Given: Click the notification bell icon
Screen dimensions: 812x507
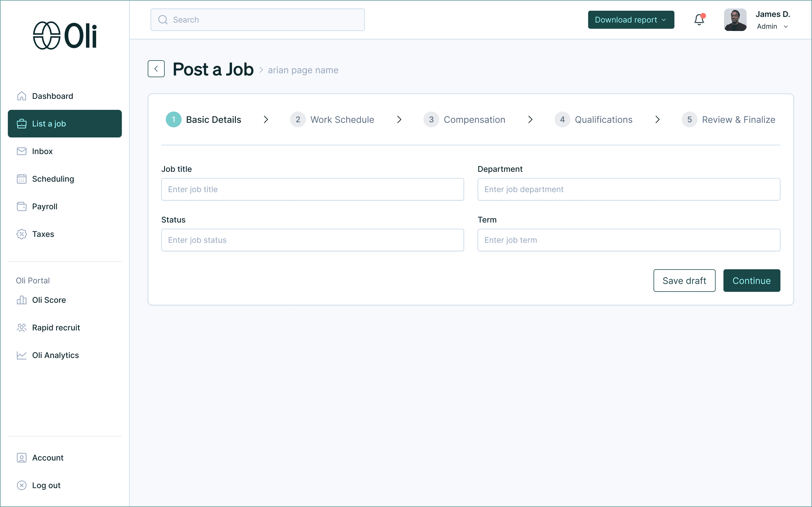Looking at the screenshot, I should (x=699, y=20).
